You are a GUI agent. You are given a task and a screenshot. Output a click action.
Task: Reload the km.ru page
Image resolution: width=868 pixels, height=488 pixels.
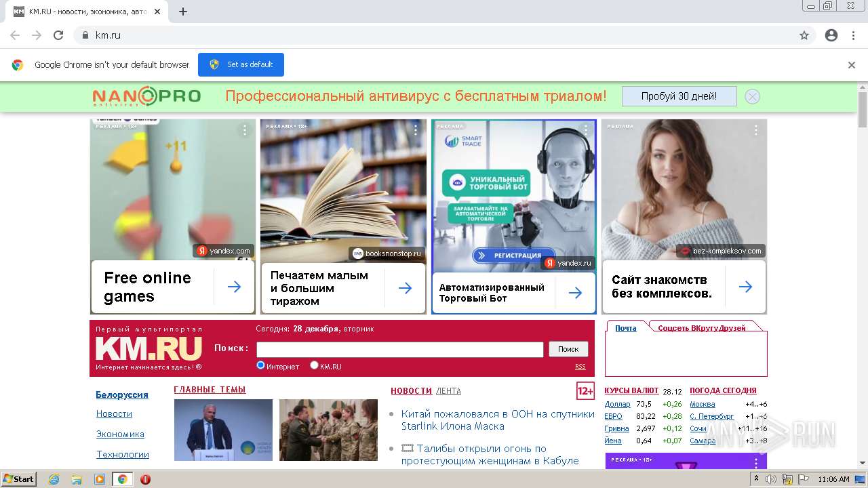(58, 35)
